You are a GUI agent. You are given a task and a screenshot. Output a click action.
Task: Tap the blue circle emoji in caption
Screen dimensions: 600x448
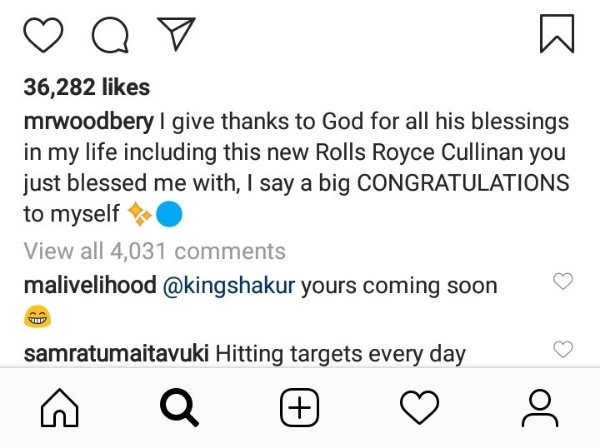(169, 214)
